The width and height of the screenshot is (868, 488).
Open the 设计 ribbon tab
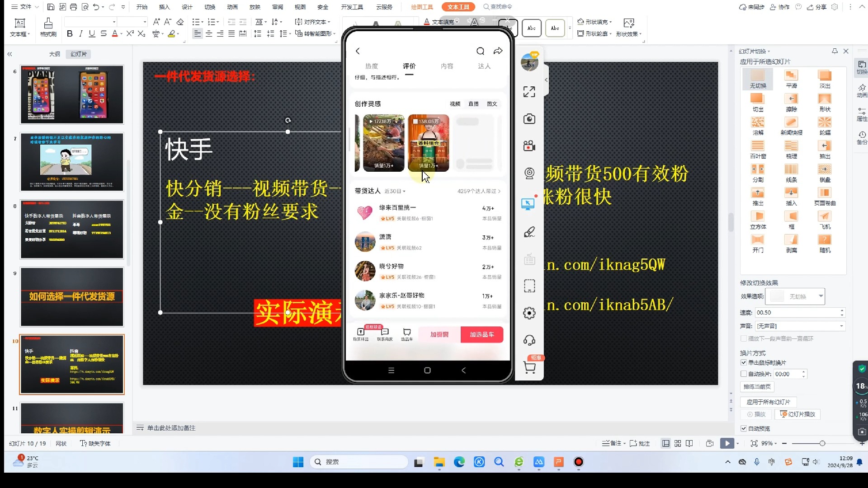[x=187, y=7]
